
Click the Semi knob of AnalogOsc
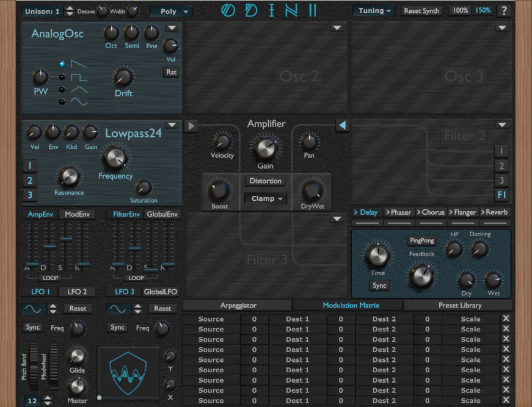131,32
